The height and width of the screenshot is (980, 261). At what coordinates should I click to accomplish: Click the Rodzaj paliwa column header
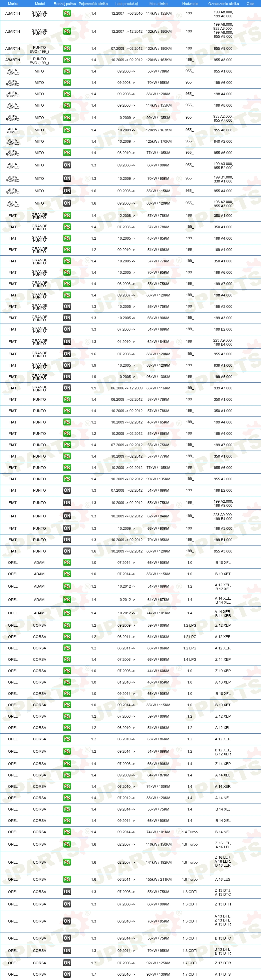point(65,4)
